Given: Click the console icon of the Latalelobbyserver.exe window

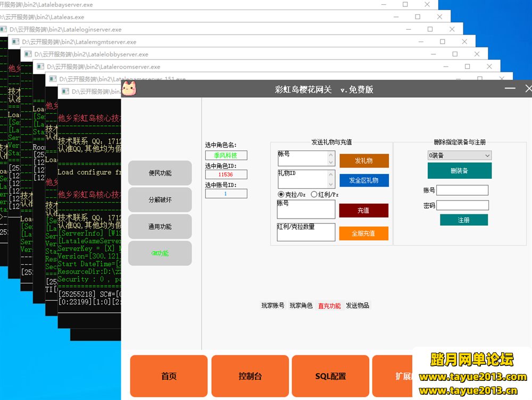Looking at the screenshot, I should [x=28, y=54].
